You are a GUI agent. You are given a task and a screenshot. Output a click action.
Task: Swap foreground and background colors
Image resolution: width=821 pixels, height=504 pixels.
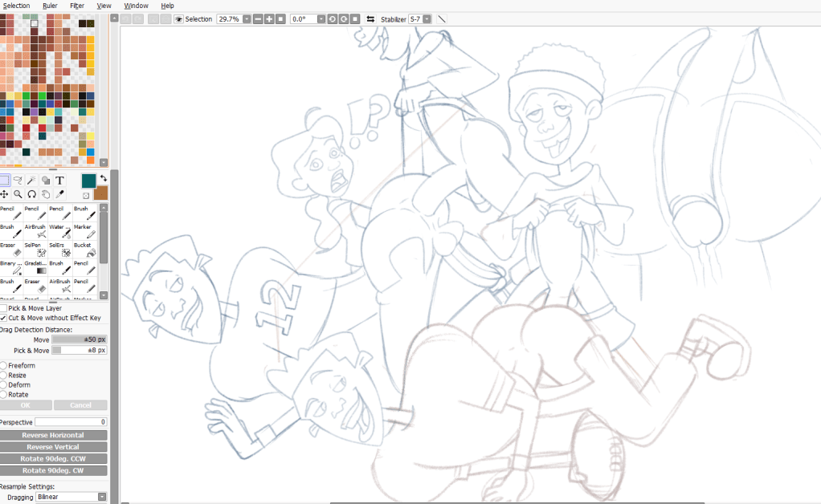tap(104, 178)
